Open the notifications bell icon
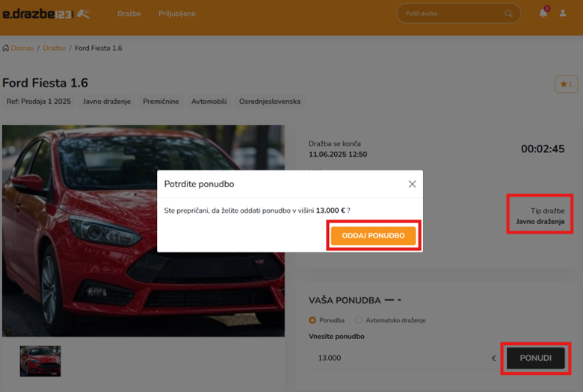Screen dimensions: 583x392 click(x=543, y=13)
